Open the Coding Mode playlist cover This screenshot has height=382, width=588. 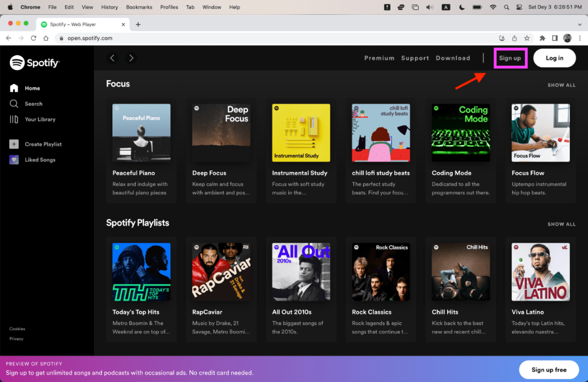pos(460,133)
